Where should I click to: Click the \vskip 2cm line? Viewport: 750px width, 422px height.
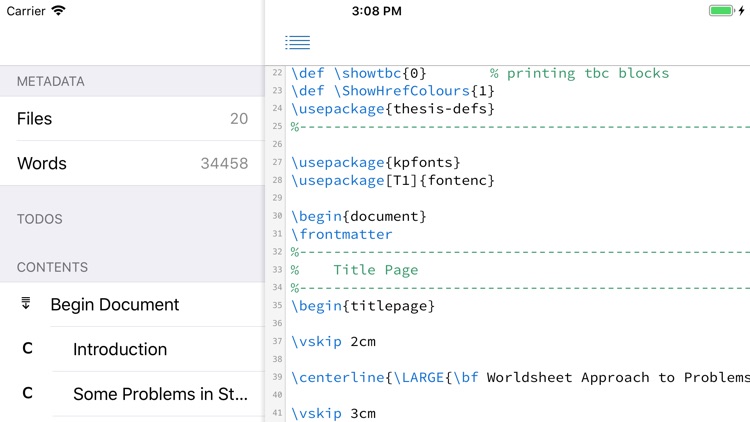tap(333, 342)
